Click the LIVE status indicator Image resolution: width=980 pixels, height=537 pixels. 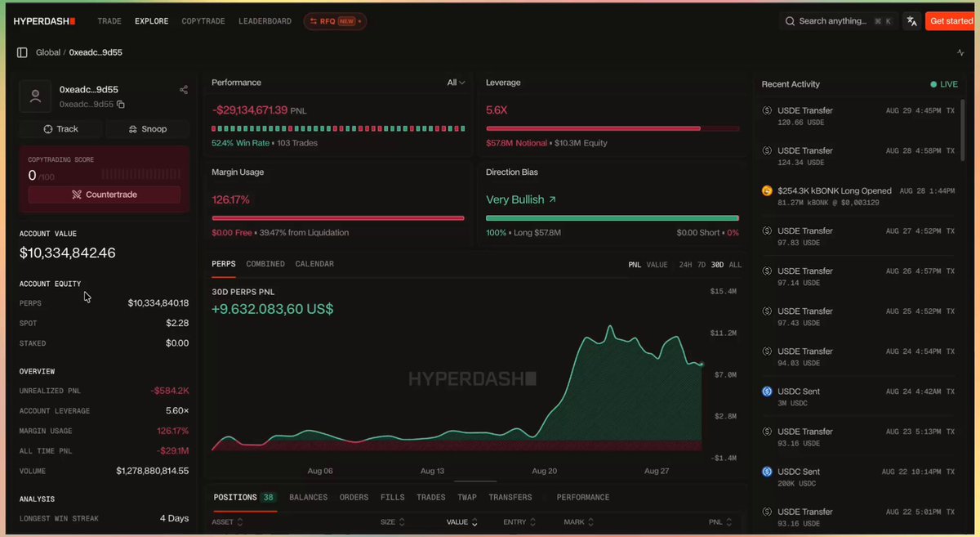pyautogui.click(x=944, y=84)
